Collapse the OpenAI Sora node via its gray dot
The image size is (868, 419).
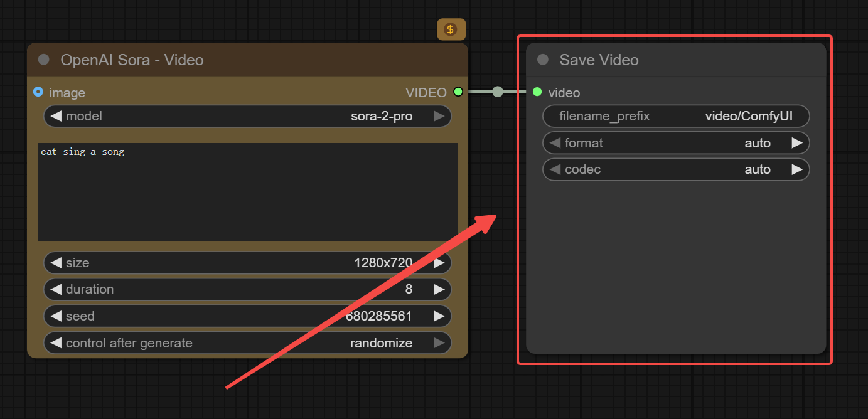click(44, 60)
